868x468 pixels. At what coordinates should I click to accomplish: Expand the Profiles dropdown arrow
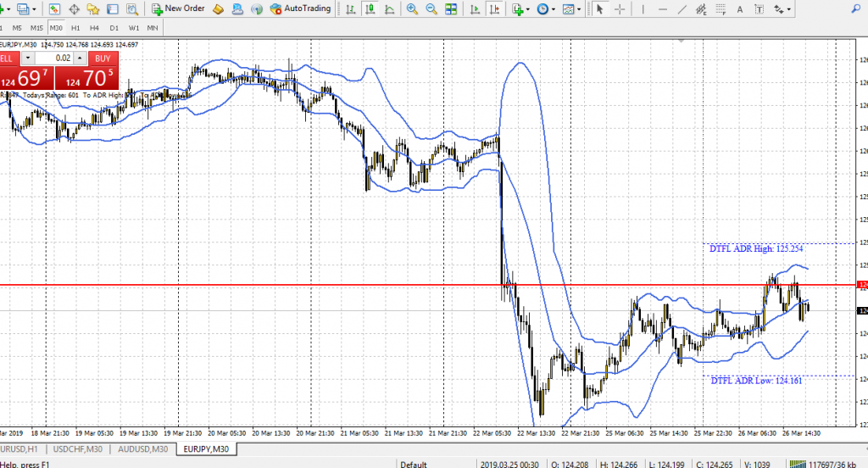click(x=34, y=8)
